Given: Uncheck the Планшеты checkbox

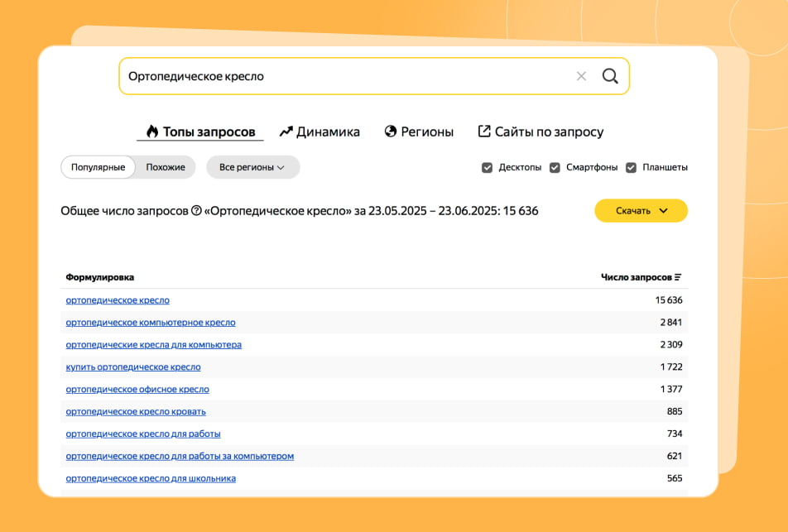Looking at the screenshot, I should [632, 167].
